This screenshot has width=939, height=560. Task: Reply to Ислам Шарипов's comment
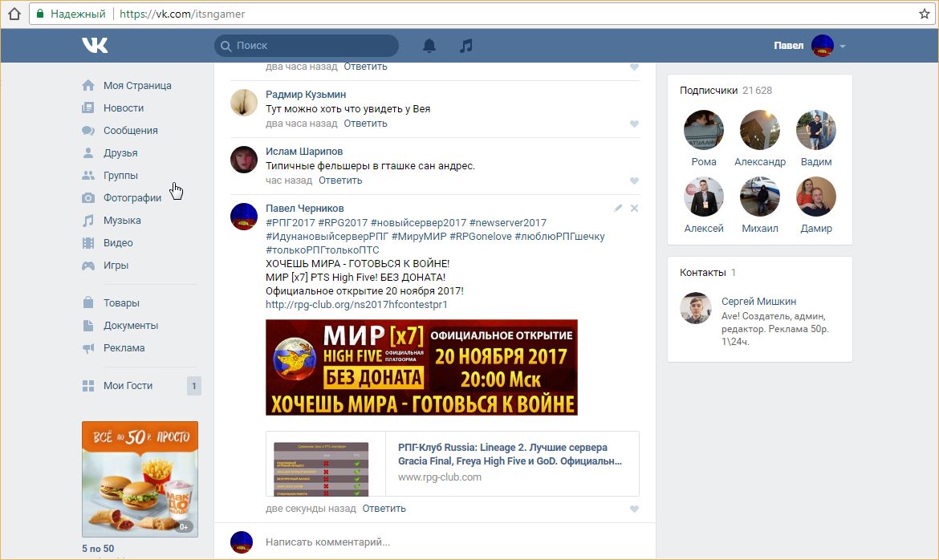tap(340, 181)
